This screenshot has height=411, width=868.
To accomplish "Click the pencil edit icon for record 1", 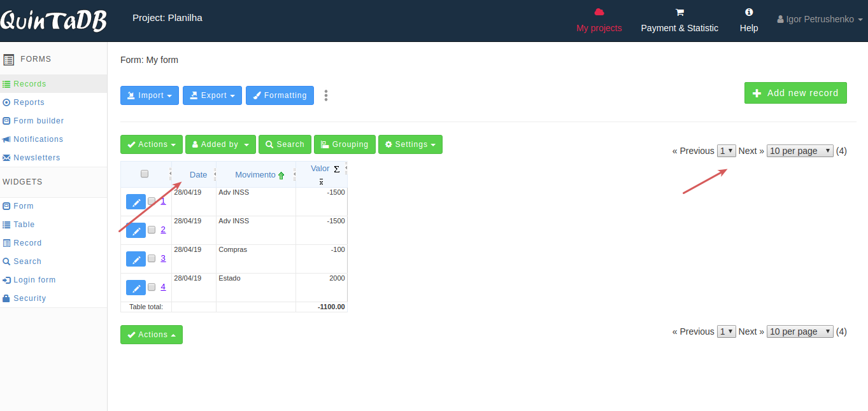I will 136,202.
